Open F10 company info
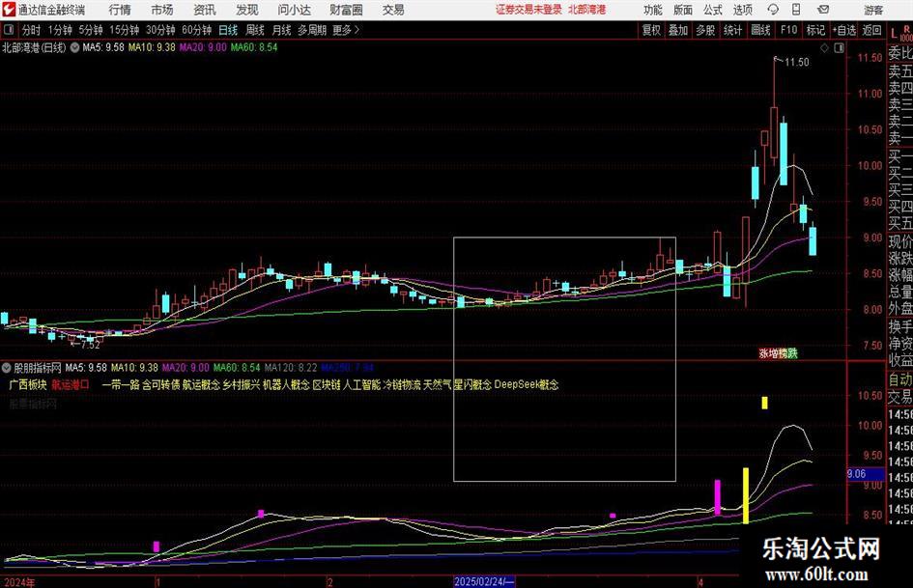 (x=788, y=30)
